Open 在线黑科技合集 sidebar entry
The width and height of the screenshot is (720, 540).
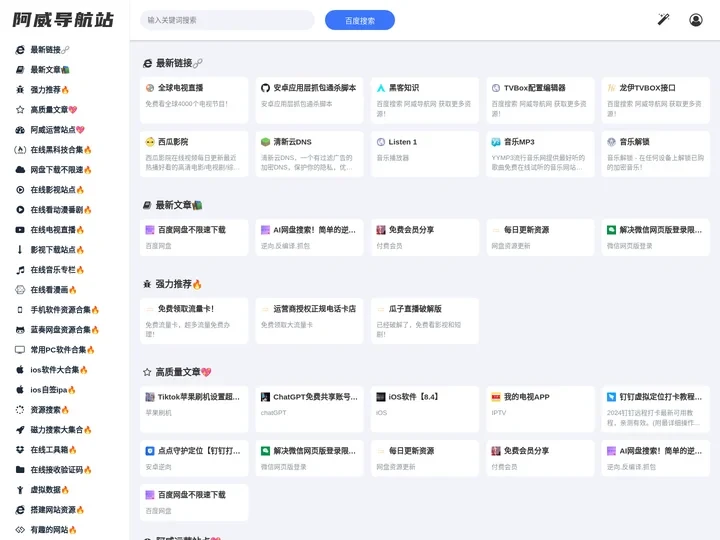[x=53, y=150]
